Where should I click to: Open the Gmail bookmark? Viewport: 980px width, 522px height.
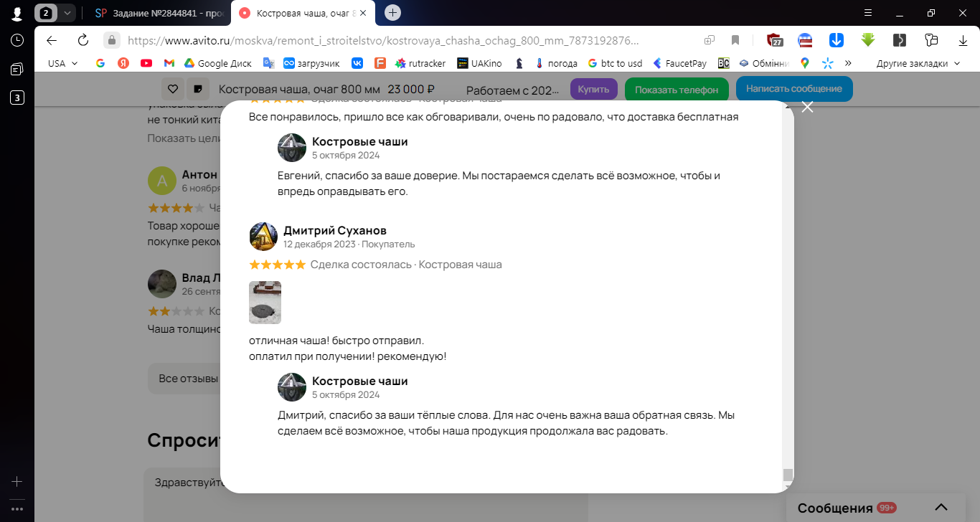click(169, 63)
